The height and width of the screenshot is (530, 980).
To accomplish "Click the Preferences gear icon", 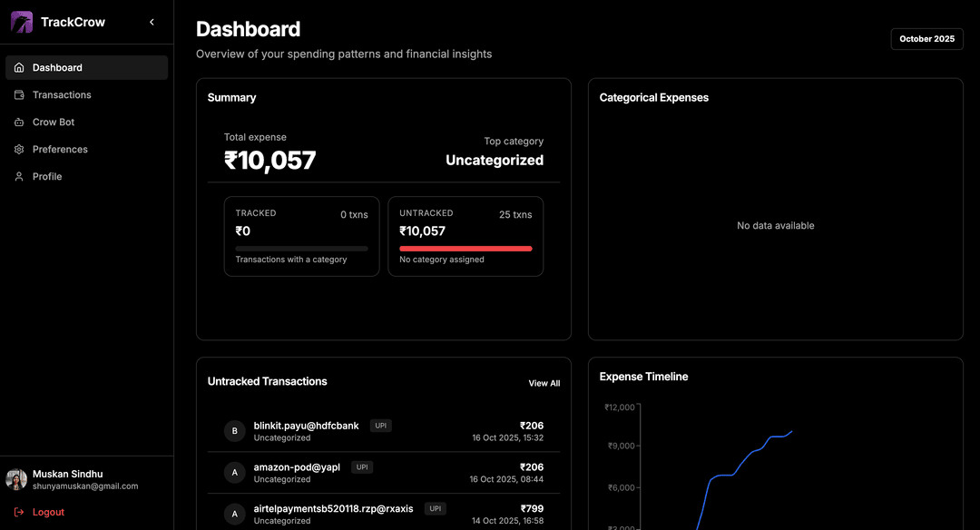I will coord(19,150).
